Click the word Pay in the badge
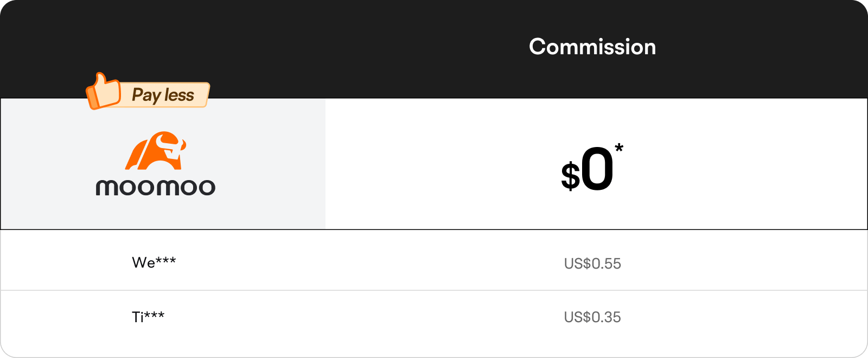The height and width of the screenshot is (358, 868). (146, 95)
